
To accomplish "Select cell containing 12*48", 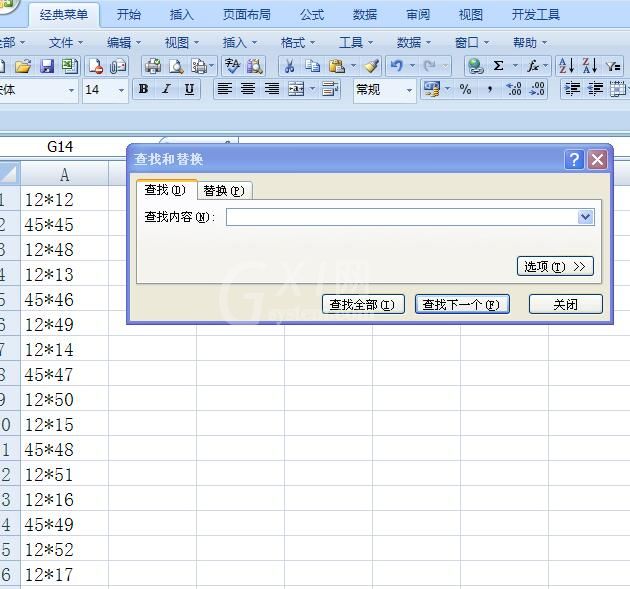I will [x=64, y=250].
